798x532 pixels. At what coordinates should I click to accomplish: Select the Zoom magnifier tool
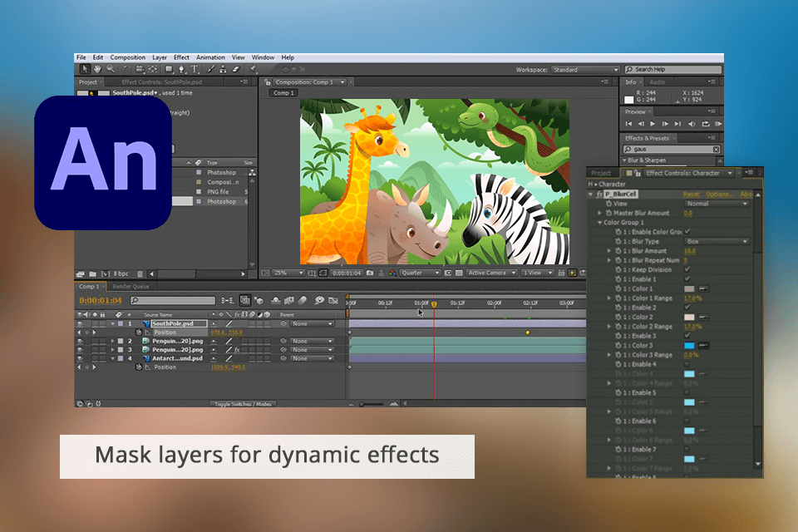(x=110, y=69)
